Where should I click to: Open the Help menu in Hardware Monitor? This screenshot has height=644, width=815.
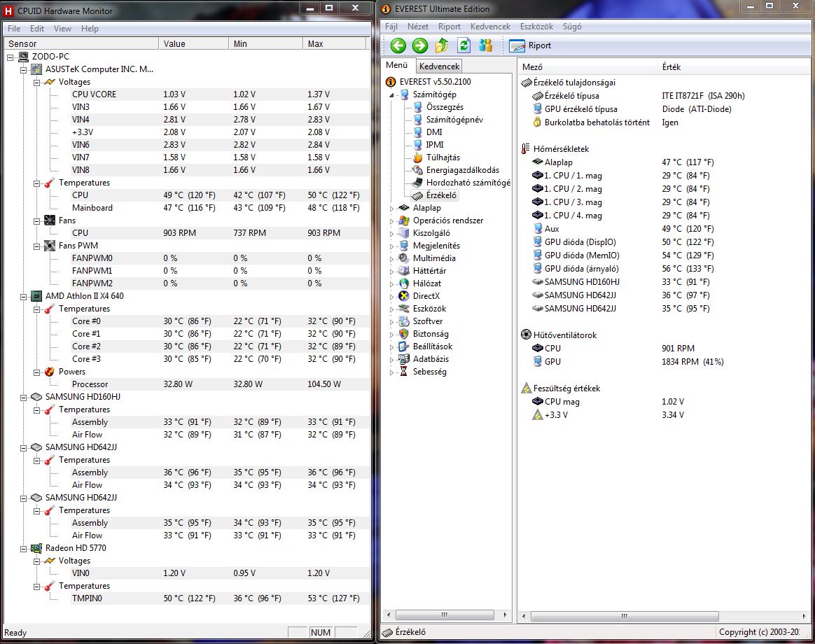tap(90, 29)
